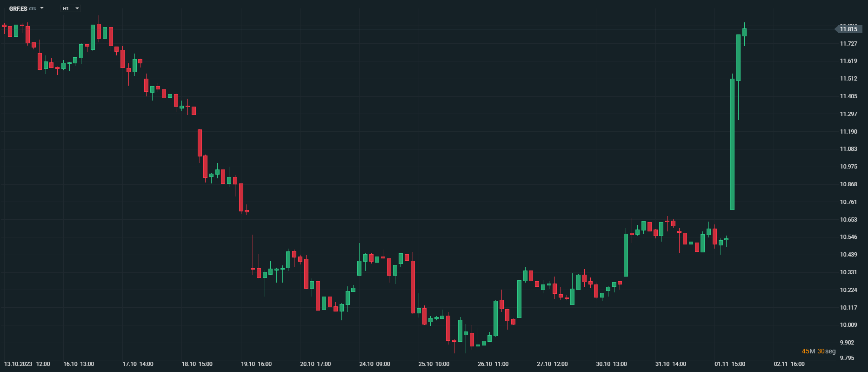Click the 02.11 16:00 time label
This screenshot has width=868, height=372.
point(789,364)
